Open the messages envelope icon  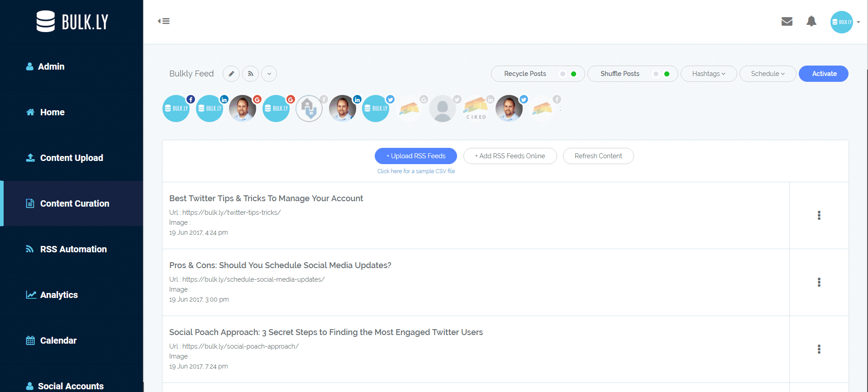point(787,21)
